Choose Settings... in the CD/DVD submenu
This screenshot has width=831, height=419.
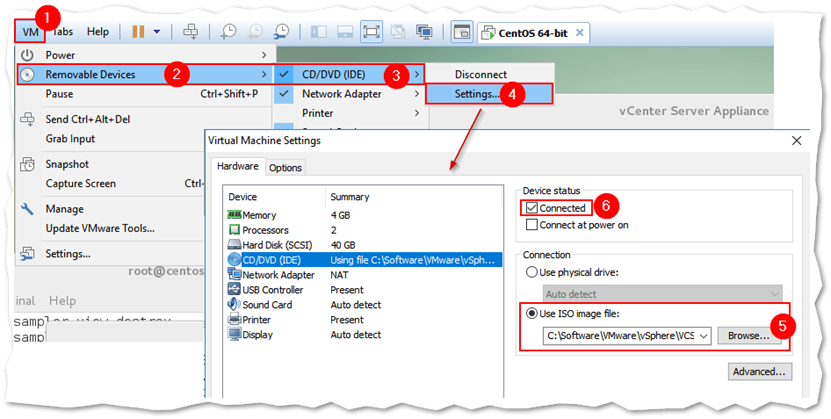(490, 94)
